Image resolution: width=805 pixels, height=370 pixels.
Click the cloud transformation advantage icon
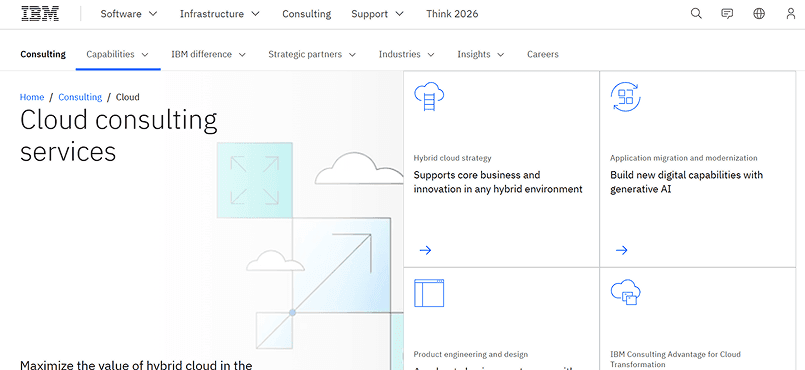pyautogui.click(x=625, y=293)
